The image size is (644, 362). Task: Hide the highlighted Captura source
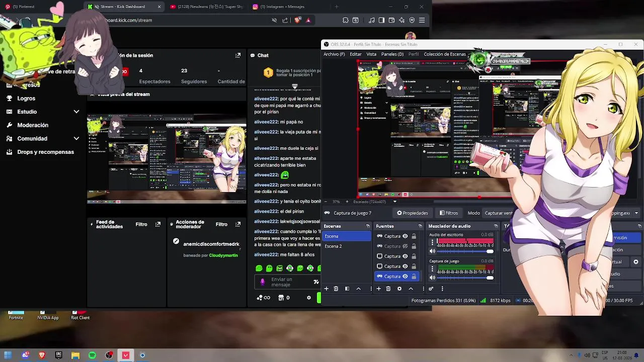[x=405, y=277]
